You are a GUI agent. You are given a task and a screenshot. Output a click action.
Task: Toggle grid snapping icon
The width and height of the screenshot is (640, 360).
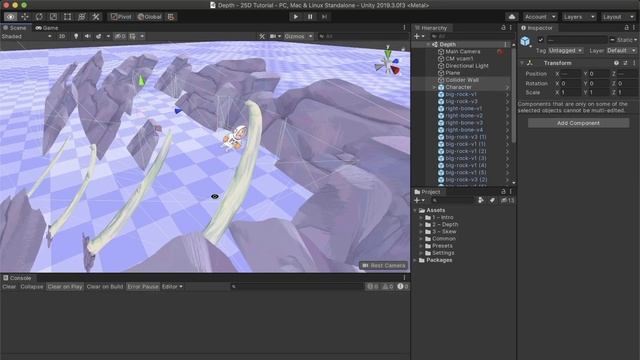[171, 17]
